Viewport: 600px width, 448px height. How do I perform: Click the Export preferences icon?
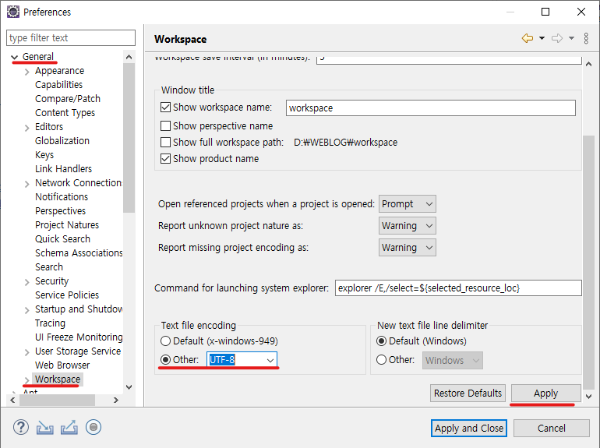click(69, 427)
